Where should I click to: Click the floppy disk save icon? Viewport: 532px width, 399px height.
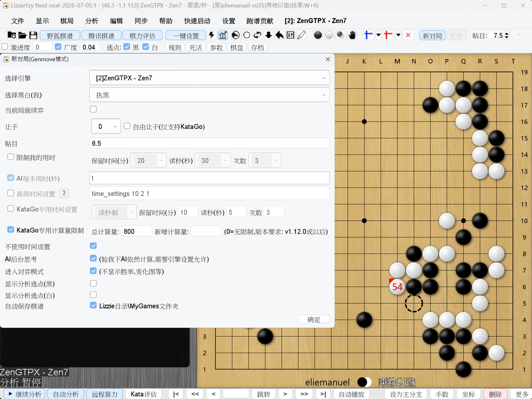(x=33, y=35)
